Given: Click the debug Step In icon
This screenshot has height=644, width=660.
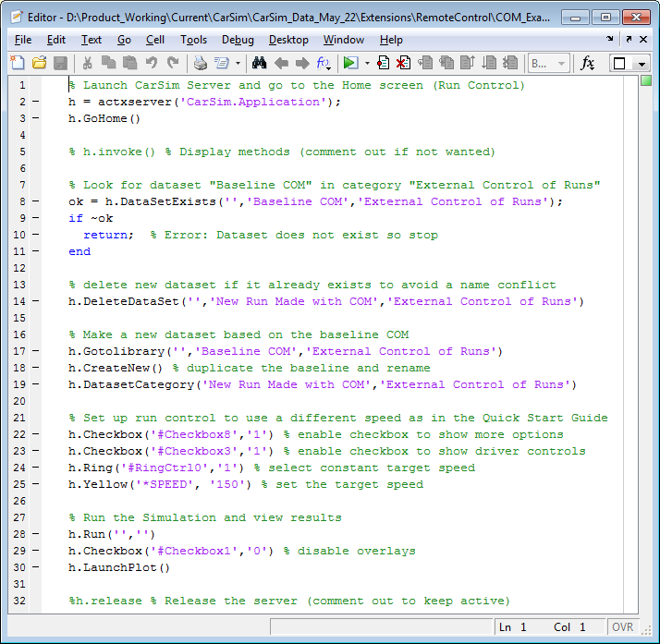Looking at the screenshot, I should point(446,63).
